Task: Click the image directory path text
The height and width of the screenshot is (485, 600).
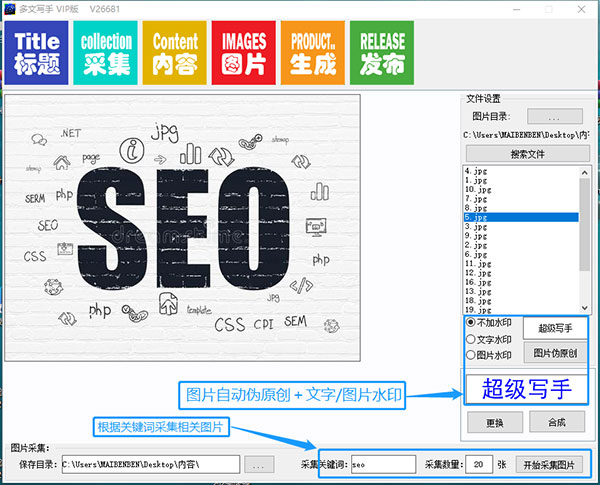Action: [526, 135]
